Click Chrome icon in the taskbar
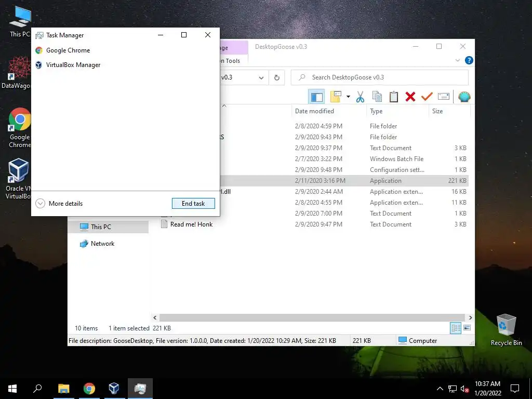 click(x=89, y=389)
